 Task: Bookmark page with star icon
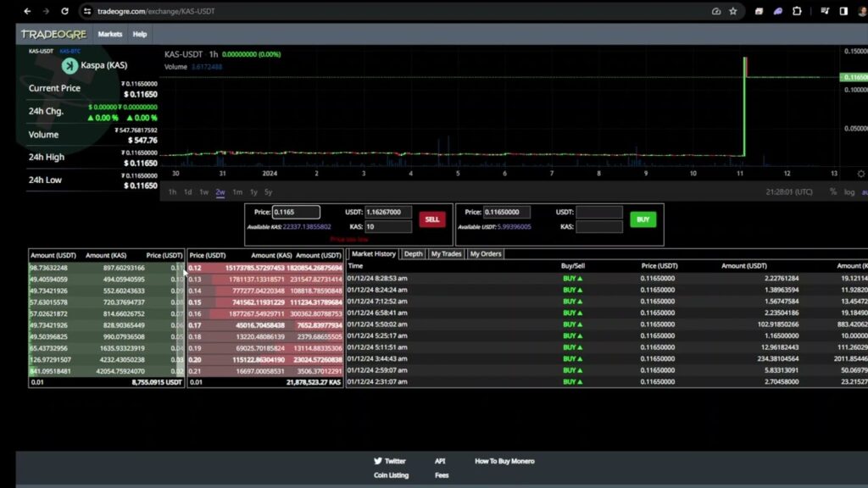(733, 11)
